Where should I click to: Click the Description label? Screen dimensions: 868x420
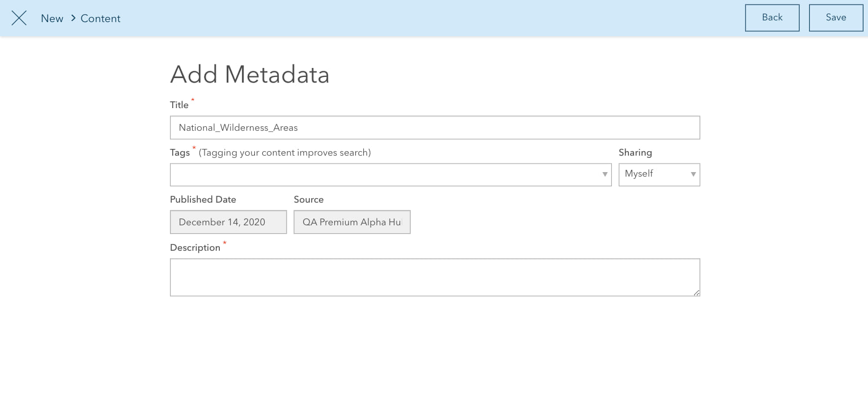tap(195, 247)
